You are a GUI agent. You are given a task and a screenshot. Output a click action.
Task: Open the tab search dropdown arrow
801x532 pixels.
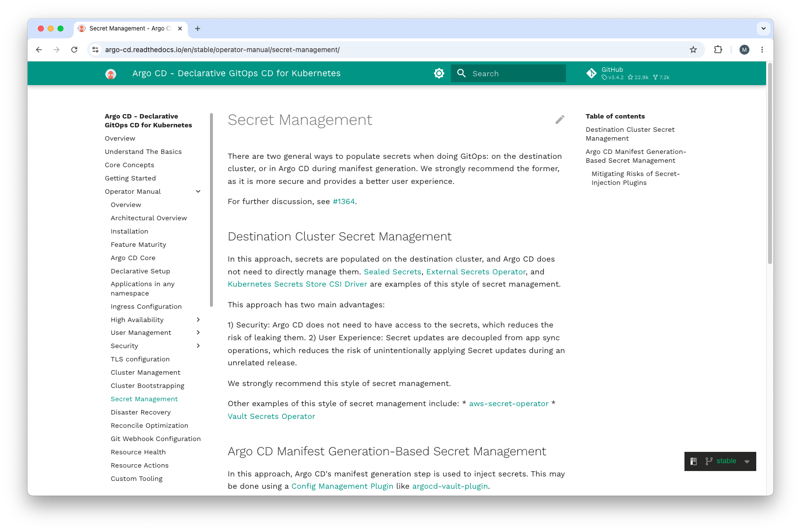pos(763,29)
